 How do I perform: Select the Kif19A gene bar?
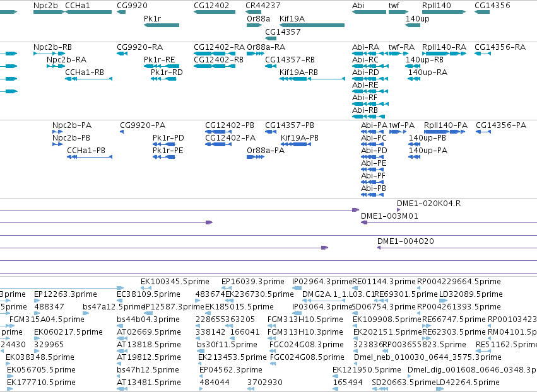312,25
